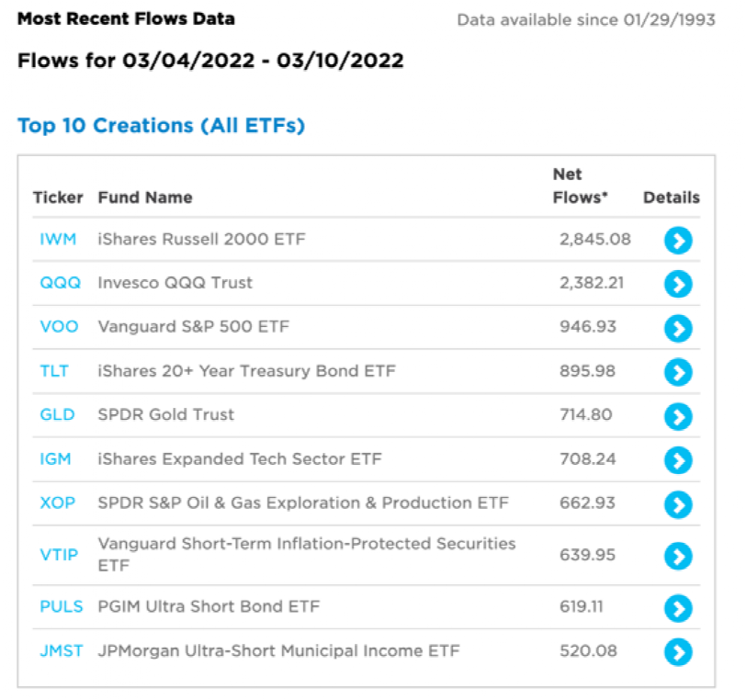746x700 pixels.
Task: Open details arrow for iShares Russell 2000 ETF
Action: 678,240
